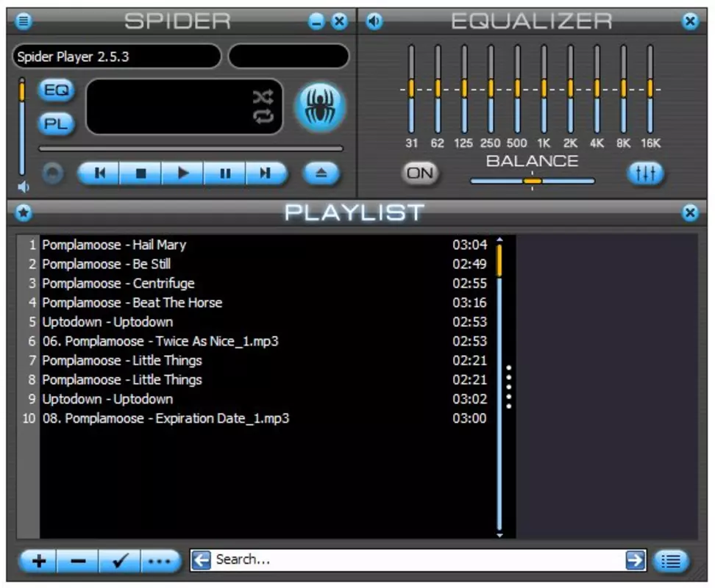Image resolution: width=715 pixels, height=588 pixels.
Task: Mute sound with the speaker icon below volume
Action: coord(23,187)
